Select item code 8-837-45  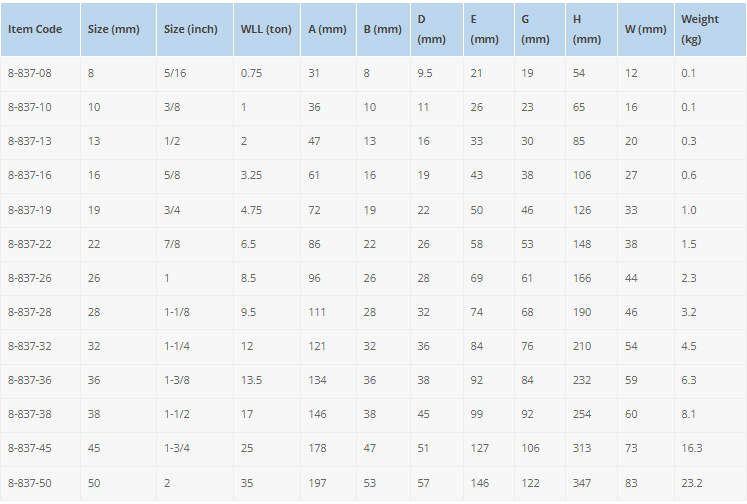[30, 448]
